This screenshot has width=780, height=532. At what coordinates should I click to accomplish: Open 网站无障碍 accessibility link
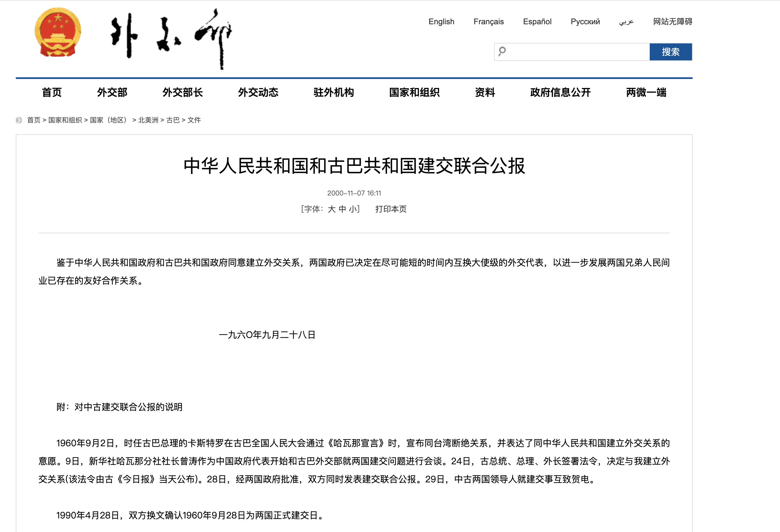click(x=673, y=21)
